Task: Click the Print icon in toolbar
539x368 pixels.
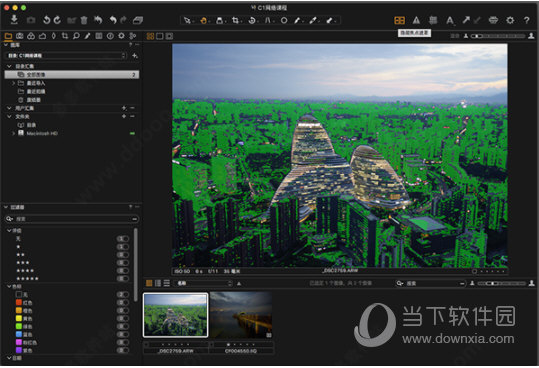Action: click(493, 20)
